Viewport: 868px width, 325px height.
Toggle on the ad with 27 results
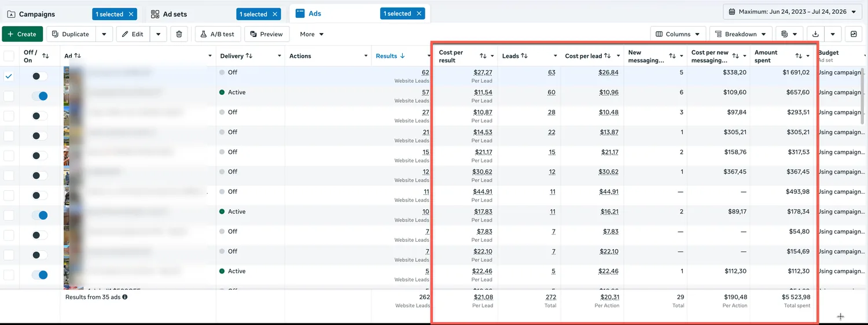pyautogui.click(x=39, y=116)
